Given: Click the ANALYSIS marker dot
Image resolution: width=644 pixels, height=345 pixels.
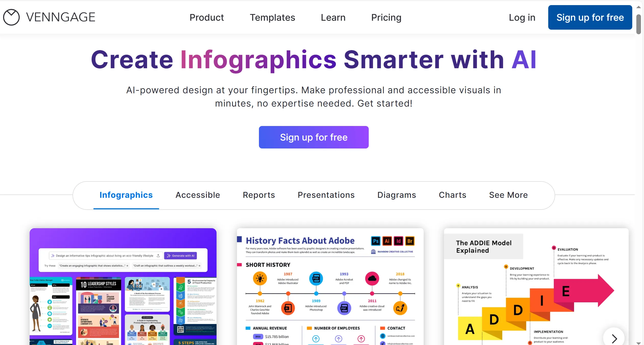Looking at the screenshot, I should point(458,285).
